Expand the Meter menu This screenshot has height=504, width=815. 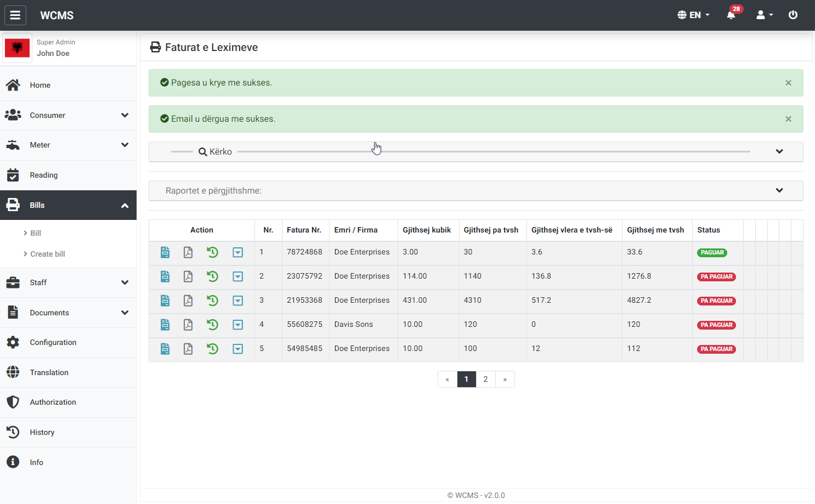[68, 145]
